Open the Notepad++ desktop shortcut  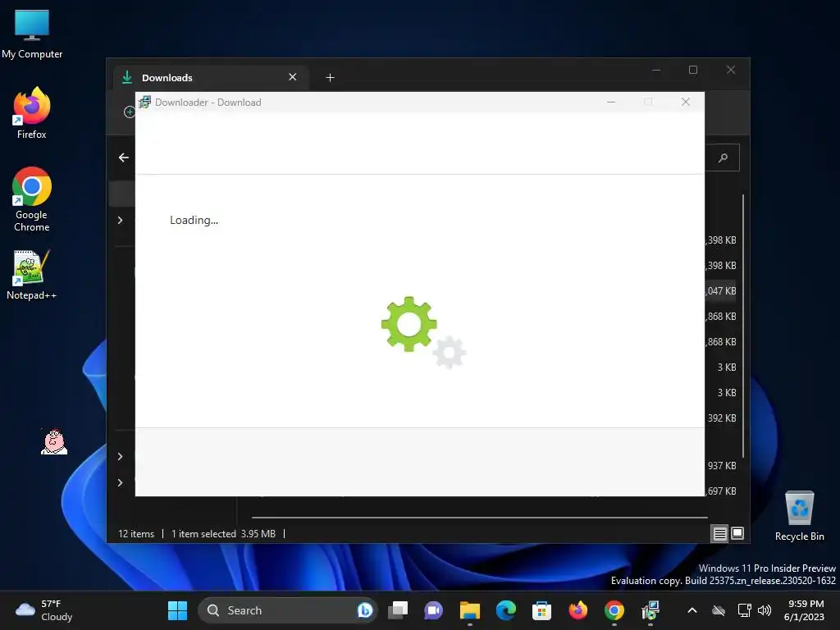tap(32, 275)
